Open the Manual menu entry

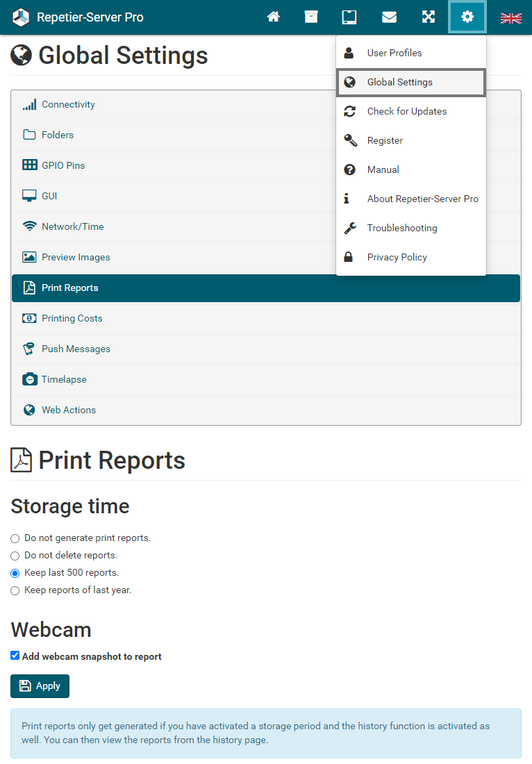point(411,169)
